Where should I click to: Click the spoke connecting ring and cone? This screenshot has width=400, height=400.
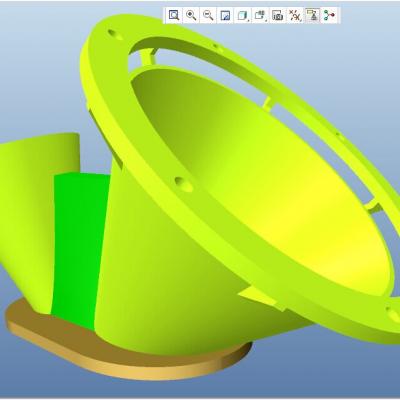pyautogui.click(x=148, y=57)
